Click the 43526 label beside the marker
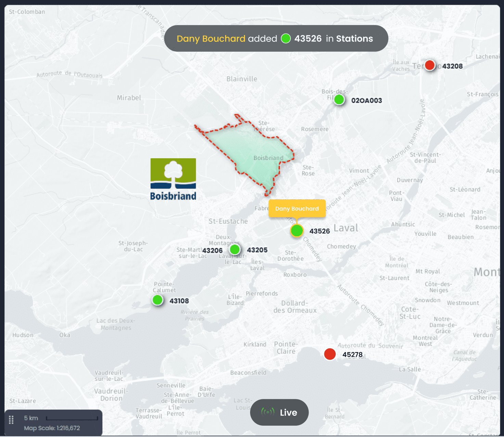 click(x=320, y=231)
